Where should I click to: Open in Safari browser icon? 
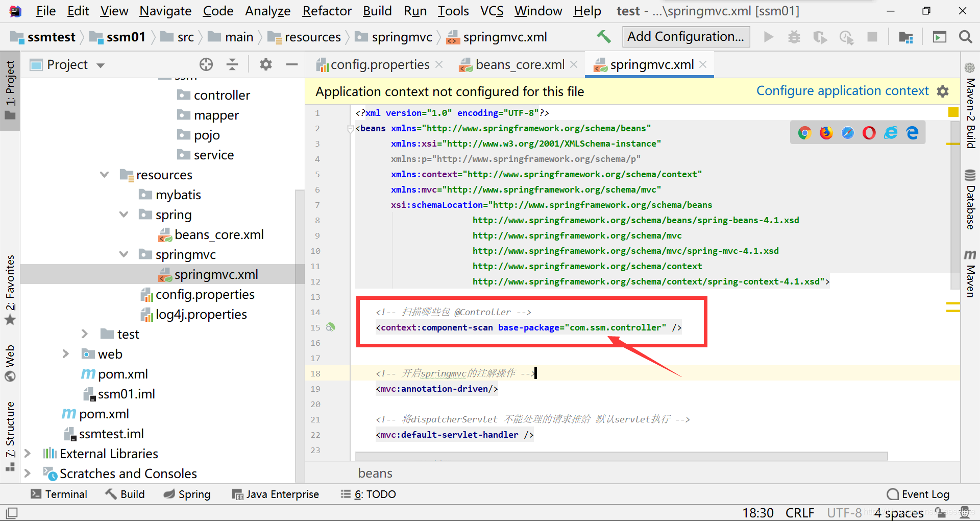tap(848, 133)
